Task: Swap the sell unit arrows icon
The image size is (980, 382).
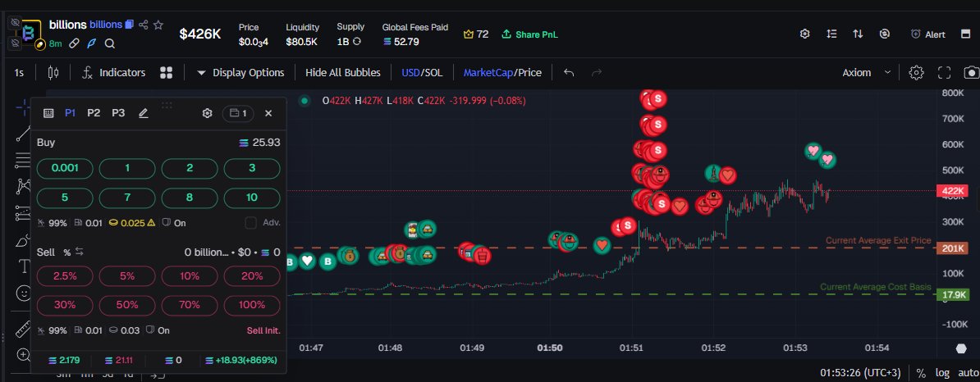Action: pyautogui.click(x=80, y=252)
